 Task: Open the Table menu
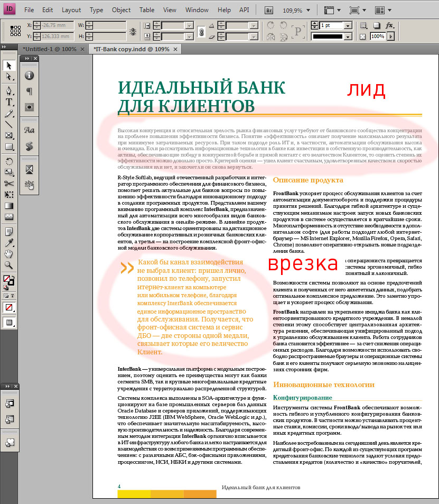tap(147, 10)
